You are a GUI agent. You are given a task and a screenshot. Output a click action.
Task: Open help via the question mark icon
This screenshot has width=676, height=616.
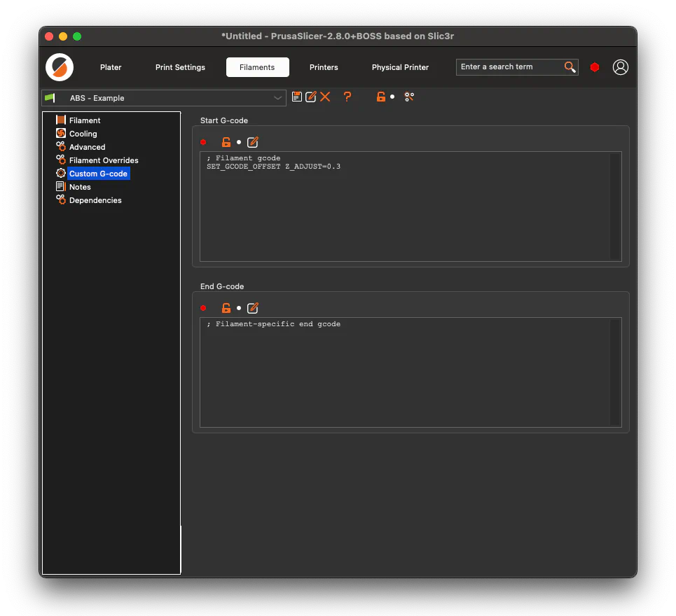[347, 97]
